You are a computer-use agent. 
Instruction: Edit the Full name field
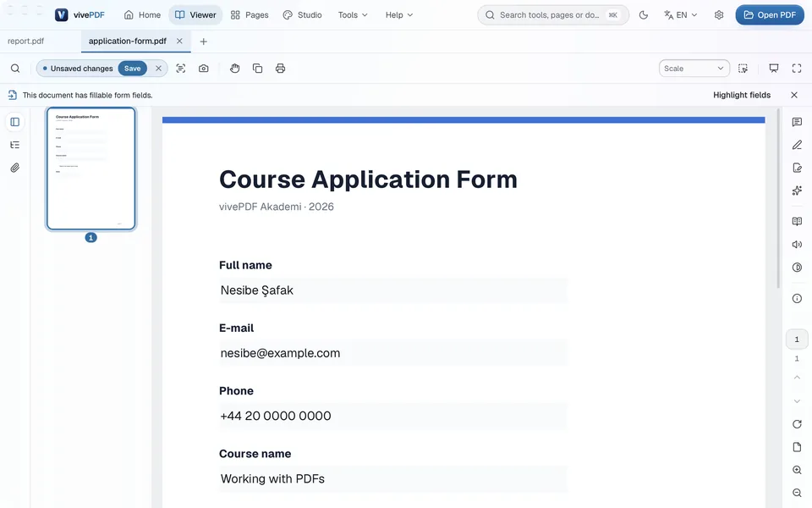pos(393,290)
